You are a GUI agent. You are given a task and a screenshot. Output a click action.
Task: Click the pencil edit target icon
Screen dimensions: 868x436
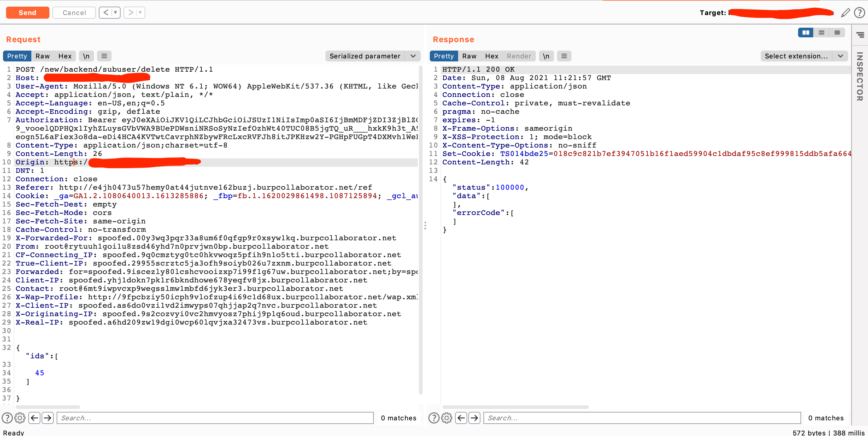pos(845,13)
